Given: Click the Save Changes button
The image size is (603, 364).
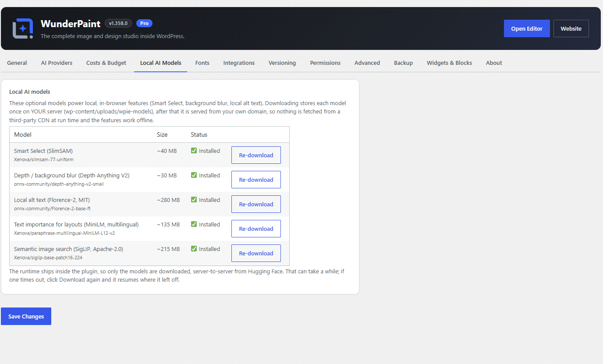Looking at the screenshot, I should [26, 316].
